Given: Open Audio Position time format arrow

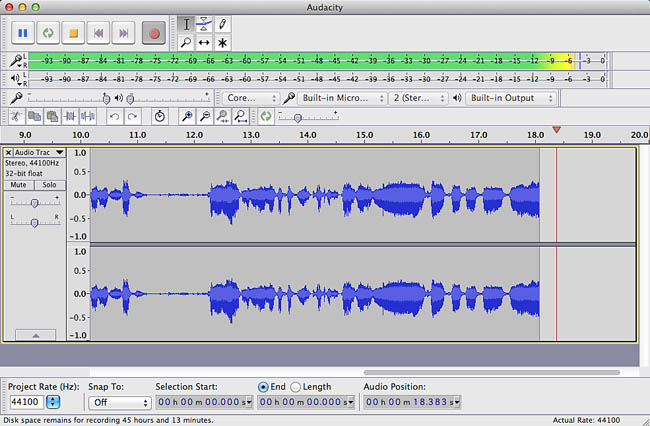Looking at the screenshot, I should [x=457, y=402].
